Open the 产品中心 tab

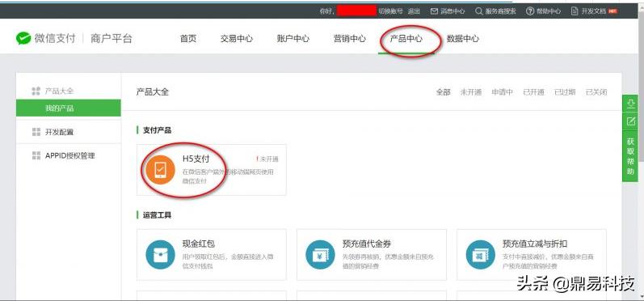406,39
